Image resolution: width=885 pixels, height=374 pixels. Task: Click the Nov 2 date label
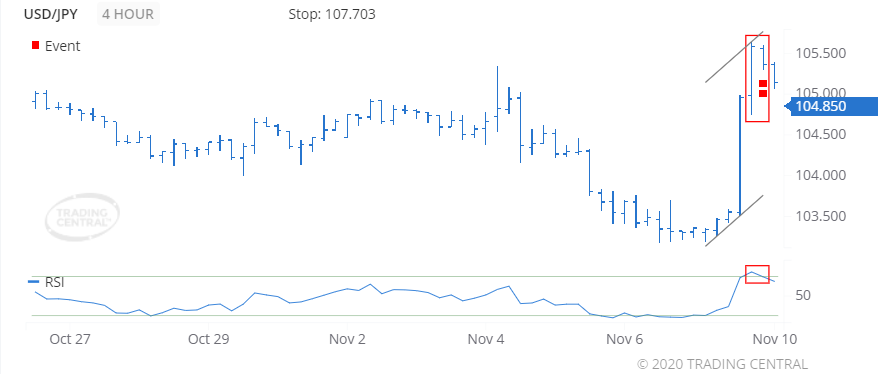[x=347, y=340]
